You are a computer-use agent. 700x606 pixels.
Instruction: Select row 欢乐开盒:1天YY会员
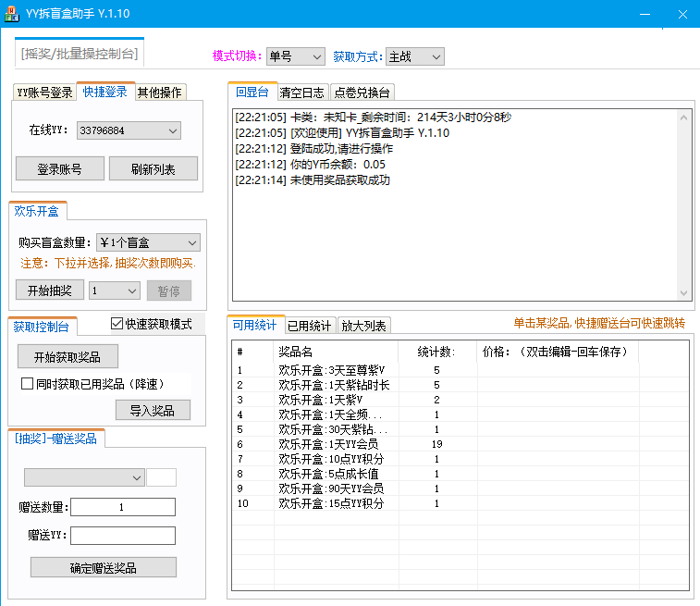(x=461, y=444)
